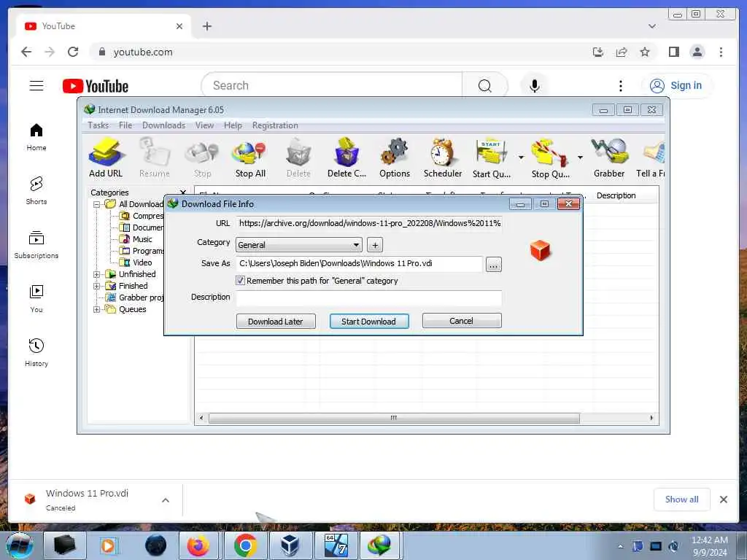Click Cancel in Download File Info
This screenshot has height=560, width=747.
coord(462,321)
